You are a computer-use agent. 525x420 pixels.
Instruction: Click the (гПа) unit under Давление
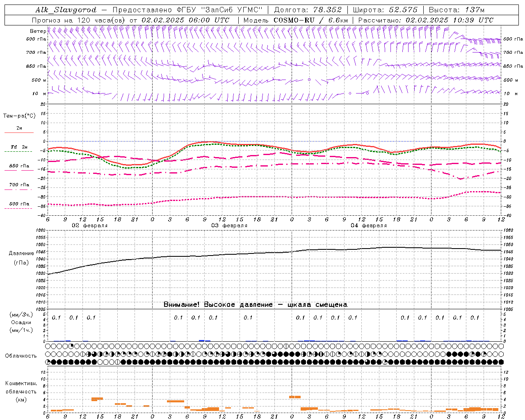(x=22, y=262)
